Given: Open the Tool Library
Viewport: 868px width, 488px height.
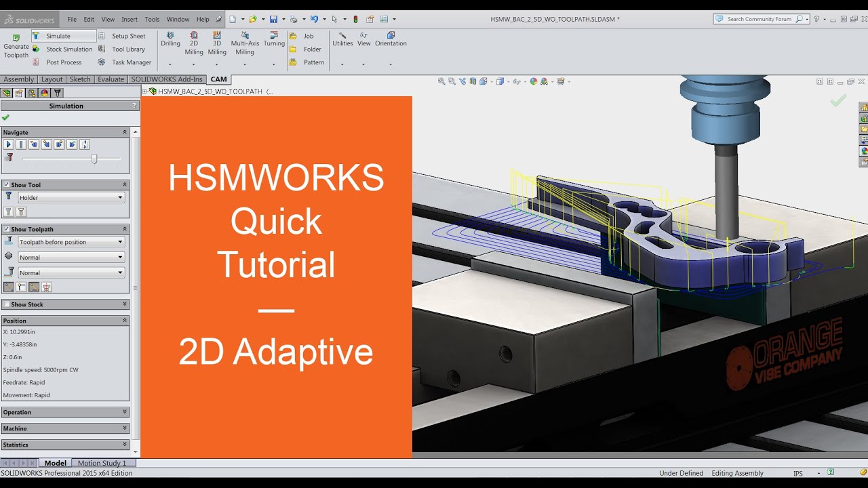Looking at the screenshot, I should (x=122, y=49).
